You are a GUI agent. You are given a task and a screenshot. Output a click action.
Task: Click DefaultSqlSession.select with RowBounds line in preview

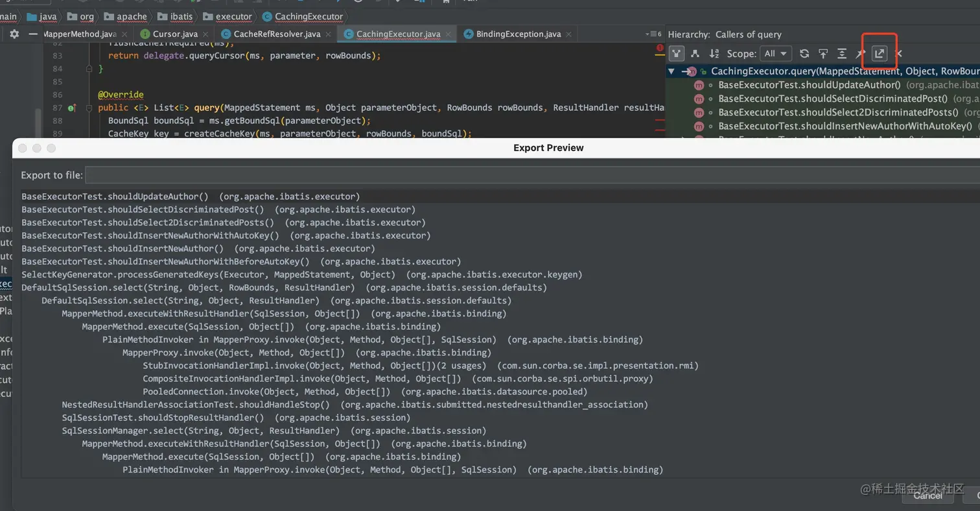click(284, 287)
